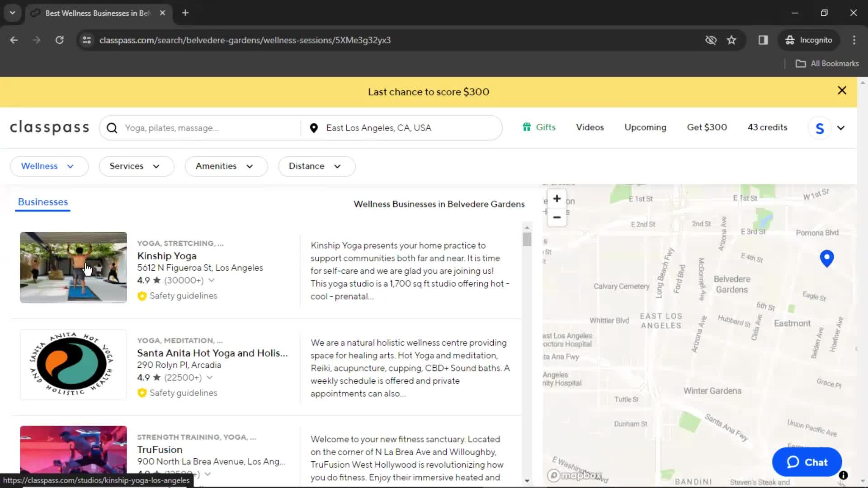Select the Businesses tab
The height and width of the screenshot is (488, 868).
[42, 202]
